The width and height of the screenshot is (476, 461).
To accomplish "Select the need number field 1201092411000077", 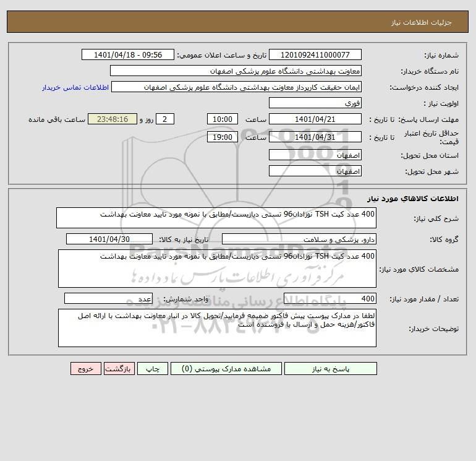I will (x=315, y=54).
